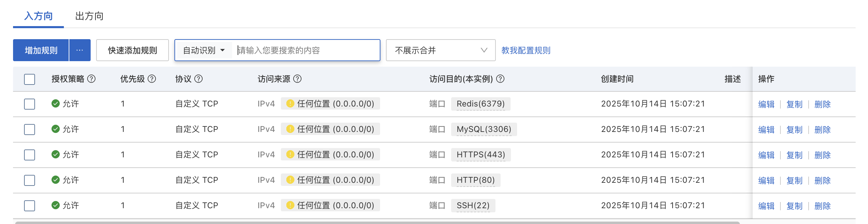Tick the checkbox for the HTTP(80) rule
This screenshot has height=224, width=868.
pos(30,180)
